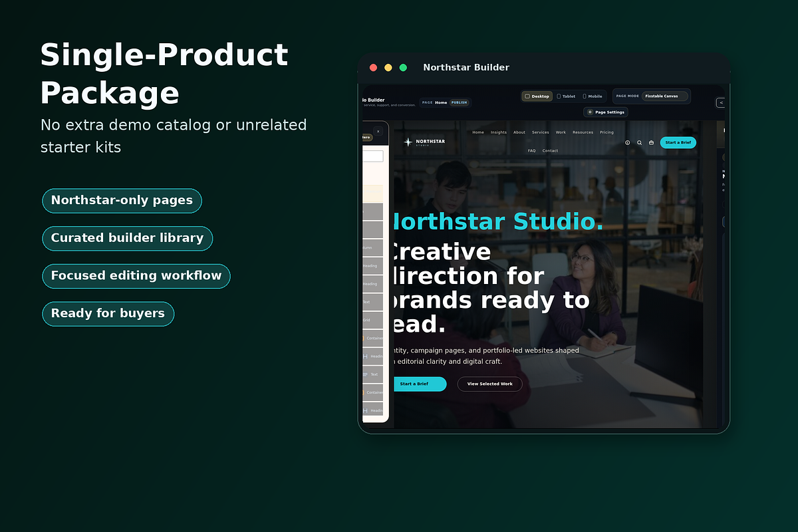Select the Home page label in the builder bar
This screenshot has width=798, height=532.
click(x=441, y=102)
